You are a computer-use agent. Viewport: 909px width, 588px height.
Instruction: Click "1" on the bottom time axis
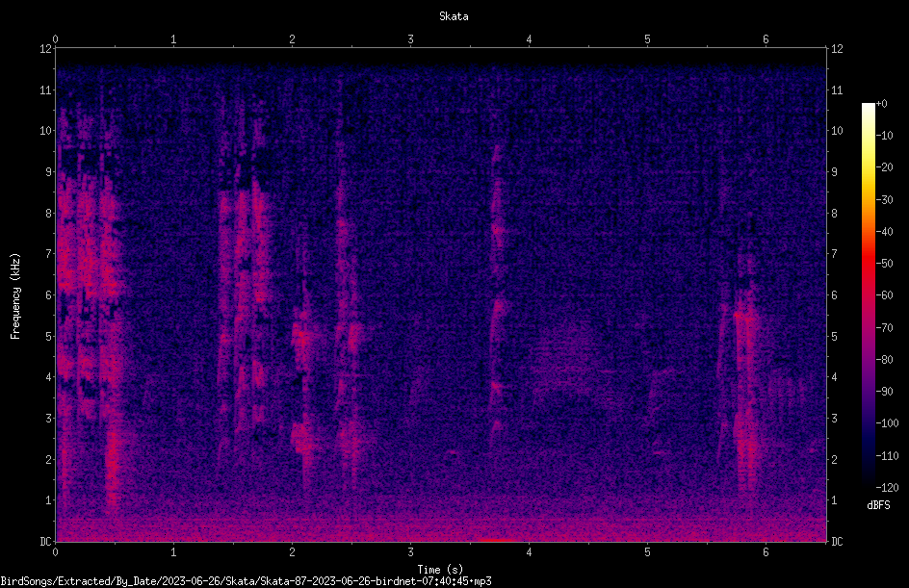pyautogui.click(x=173, y=552)
